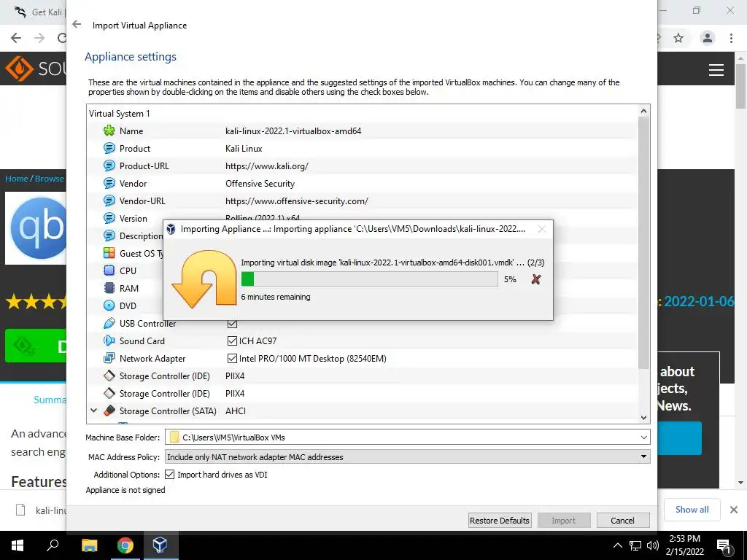Click the Vendor row speech bubble icon
This screenshot has width=747, height=560.
(x=109, y=183)
